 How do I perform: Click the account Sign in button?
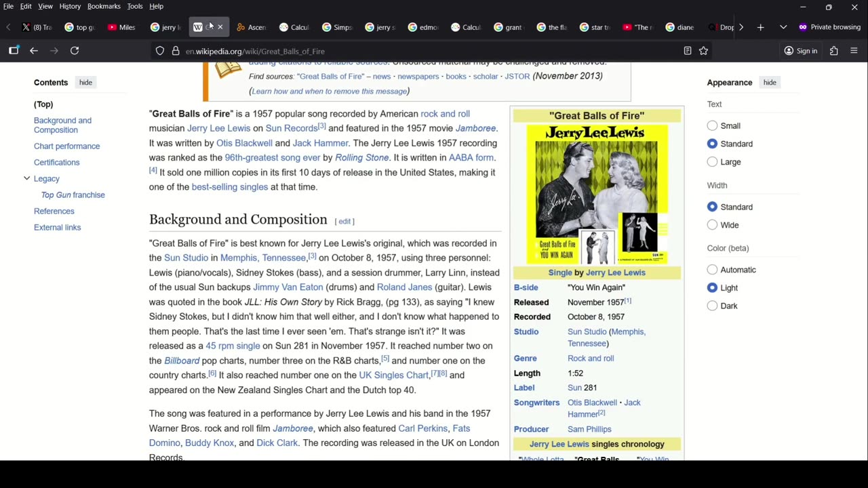pos(800,51)
